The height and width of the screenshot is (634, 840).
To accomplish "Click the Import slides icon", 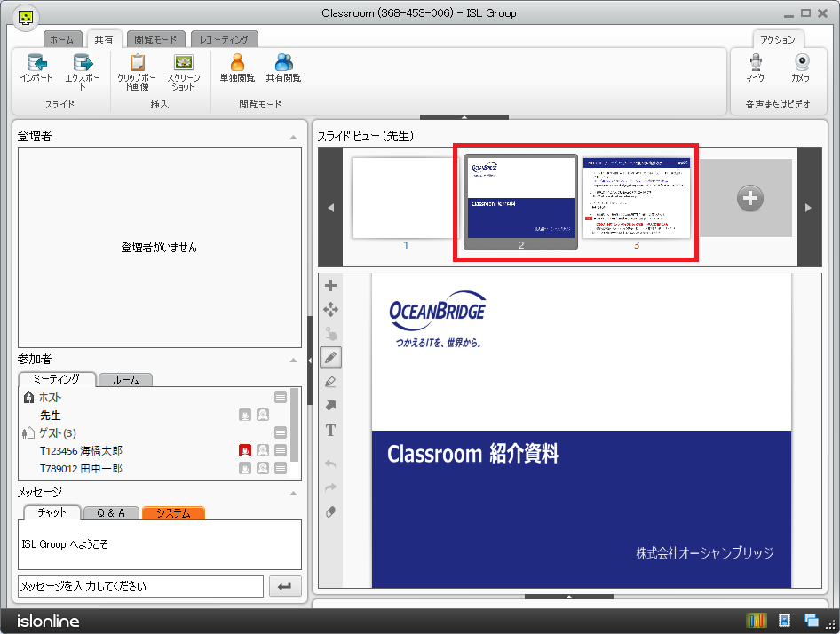I will 36,67.
